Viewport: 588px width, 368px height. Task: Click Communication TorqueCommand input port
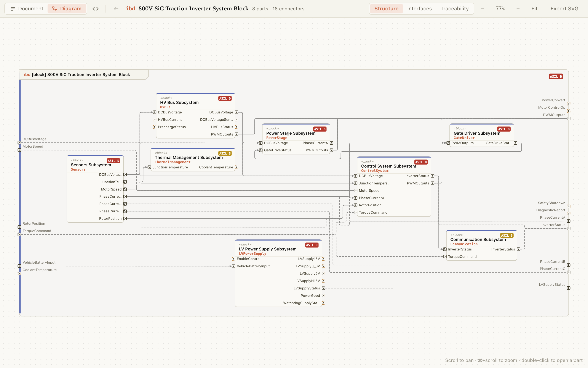[x=445, y=257]
